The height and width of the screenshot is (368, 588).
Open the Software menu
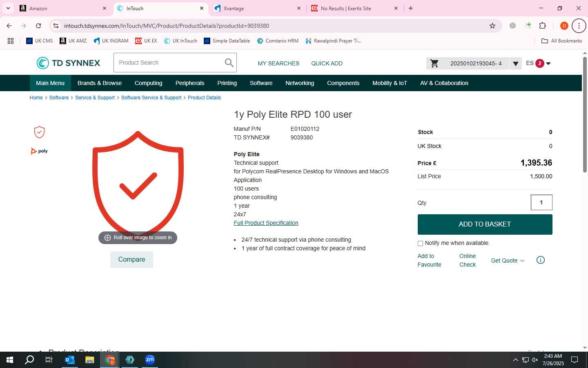point(261,83)
